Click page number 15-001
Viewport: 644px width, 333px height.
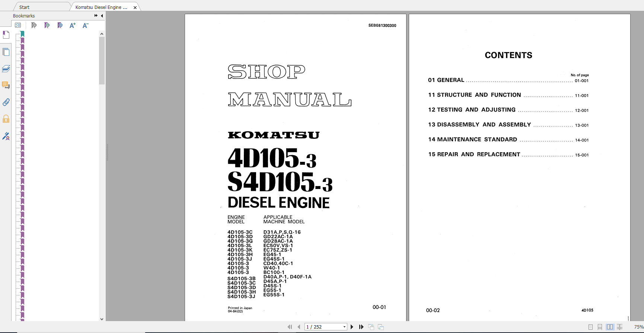582,155
